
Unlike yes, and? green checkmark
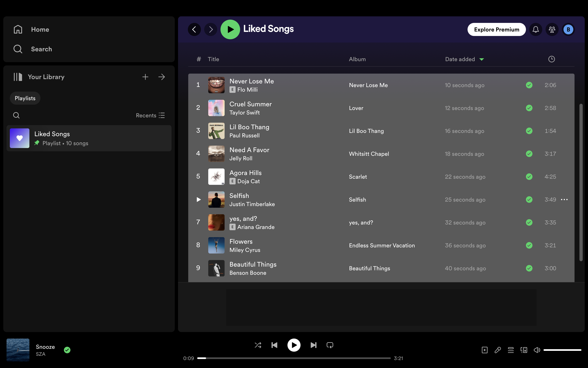click(529, 222)
